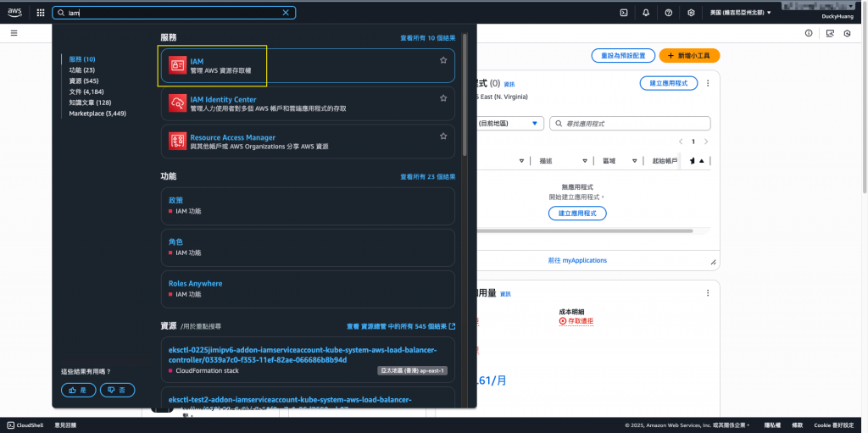Image resolution: width=868 pixels, height=433 pixels.
Task: Select 服務 (10) filter category
Action: pyautogui.click(x=82, y=59)
